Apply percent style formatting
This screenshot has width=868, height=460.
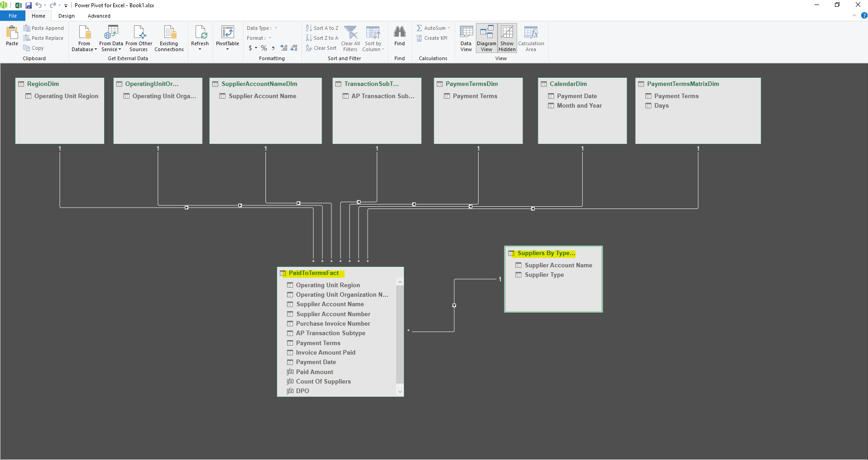point(264,48)
